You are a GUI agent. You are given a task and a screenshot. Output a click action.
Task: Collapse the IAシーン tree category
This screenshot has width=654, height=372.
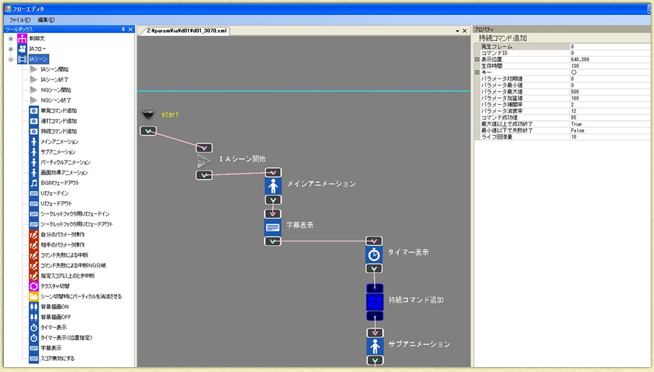point(11,59)
